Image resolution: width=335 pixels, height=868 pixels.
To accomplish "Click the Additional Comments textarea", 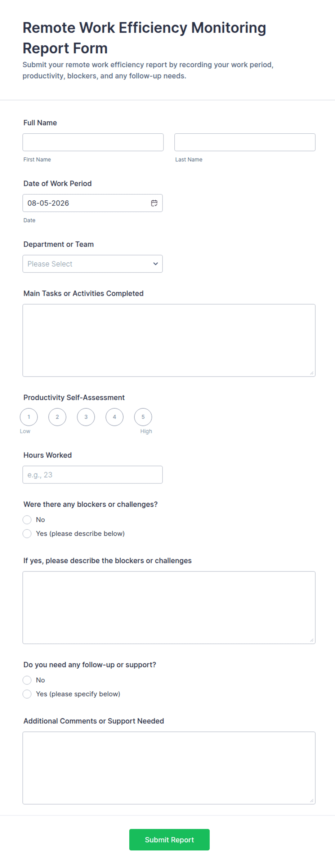I will pos(169,768).
